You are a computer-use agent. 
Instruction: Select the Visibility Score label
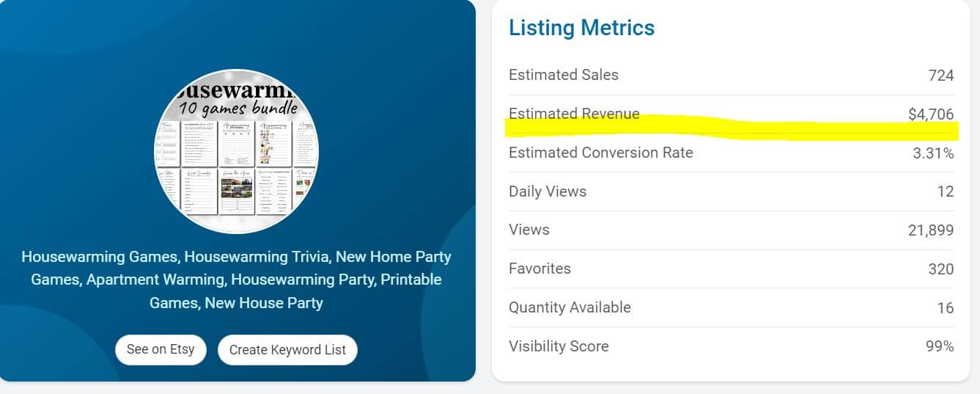coord(559,346)
